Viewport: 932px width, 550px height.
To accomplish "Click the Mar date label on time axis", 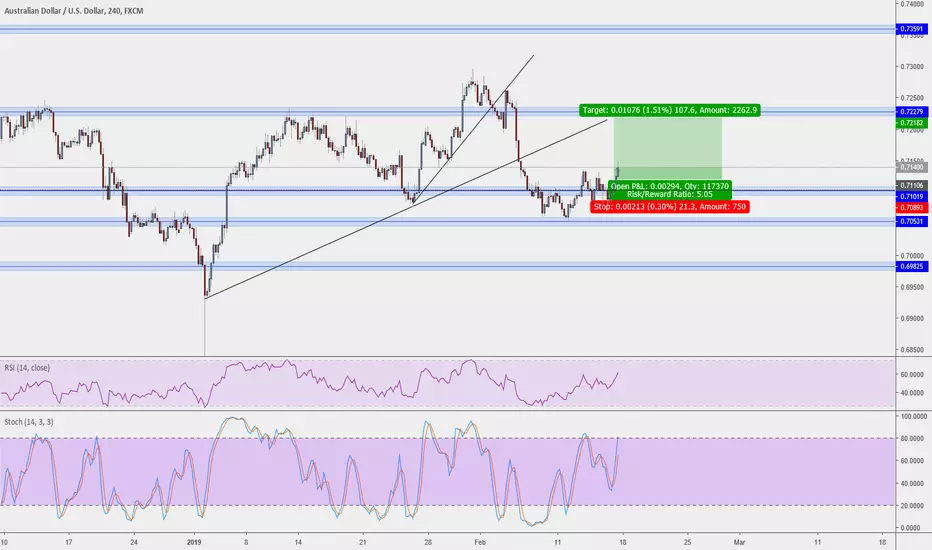I will click(x=739, y=542).
